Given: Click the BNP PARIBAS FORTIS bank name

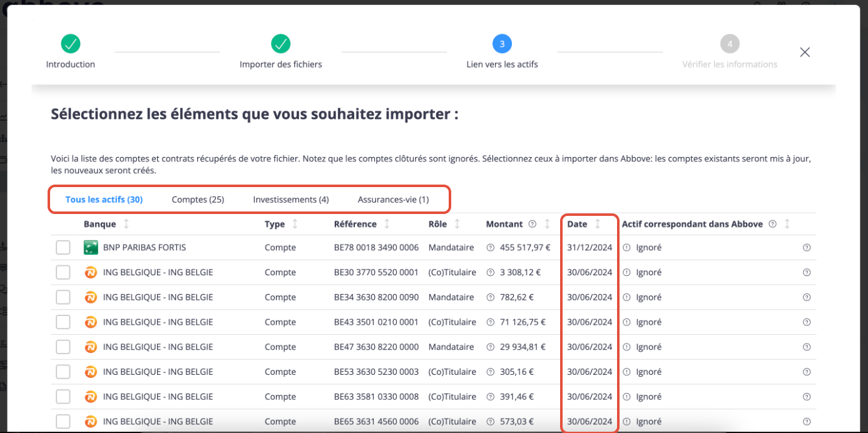Looking at the screenshot, I should coord(145,248).
